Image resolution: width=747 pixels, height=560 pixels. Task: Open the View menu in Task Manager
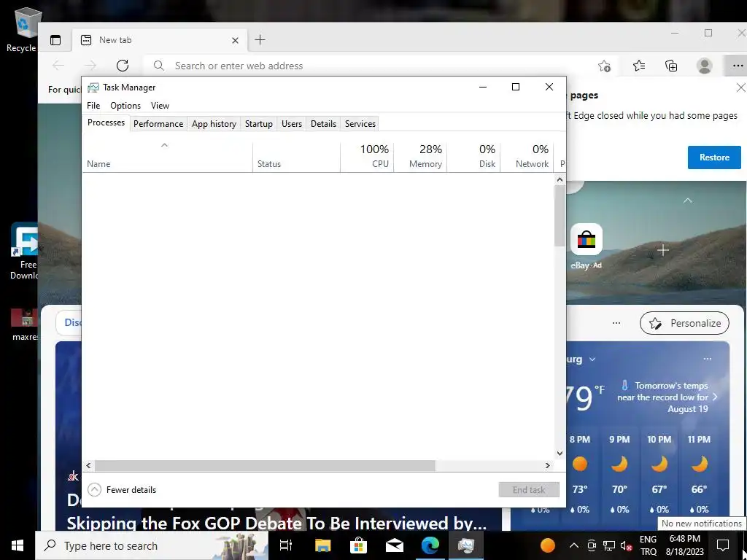160,106
